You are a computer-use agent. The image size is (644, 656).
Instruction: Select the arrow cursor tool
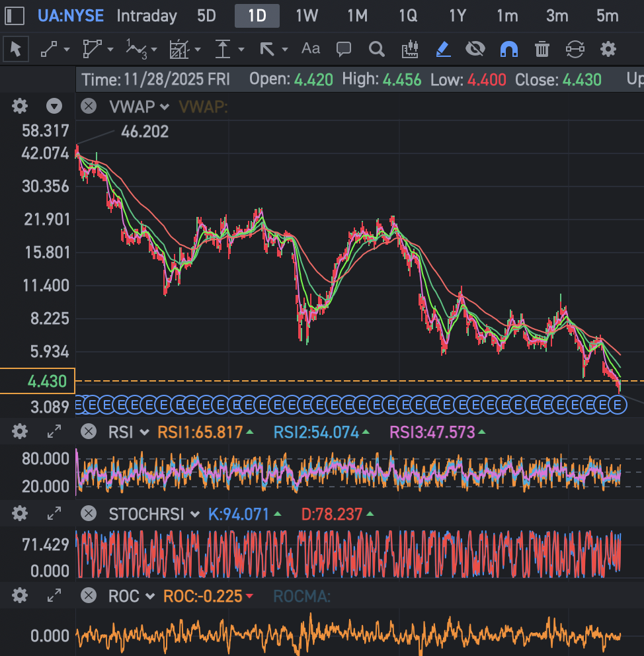(15, 50)
